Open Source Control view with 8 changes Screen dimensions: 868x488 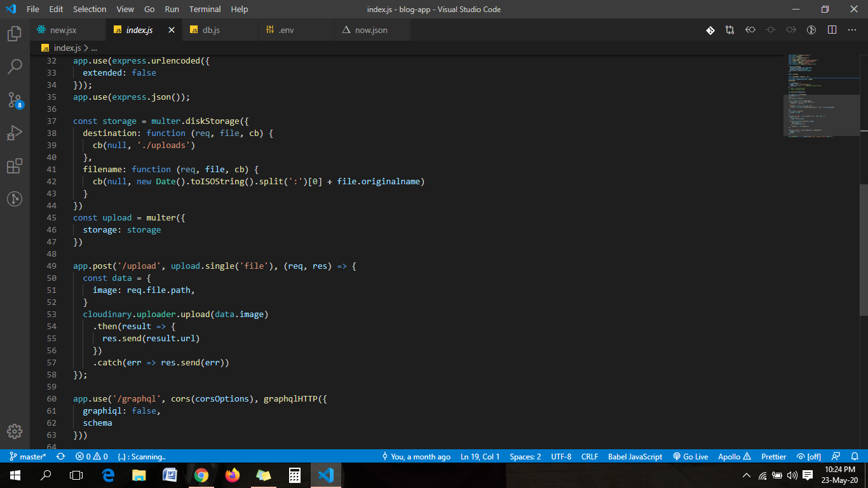click(15, 100)
